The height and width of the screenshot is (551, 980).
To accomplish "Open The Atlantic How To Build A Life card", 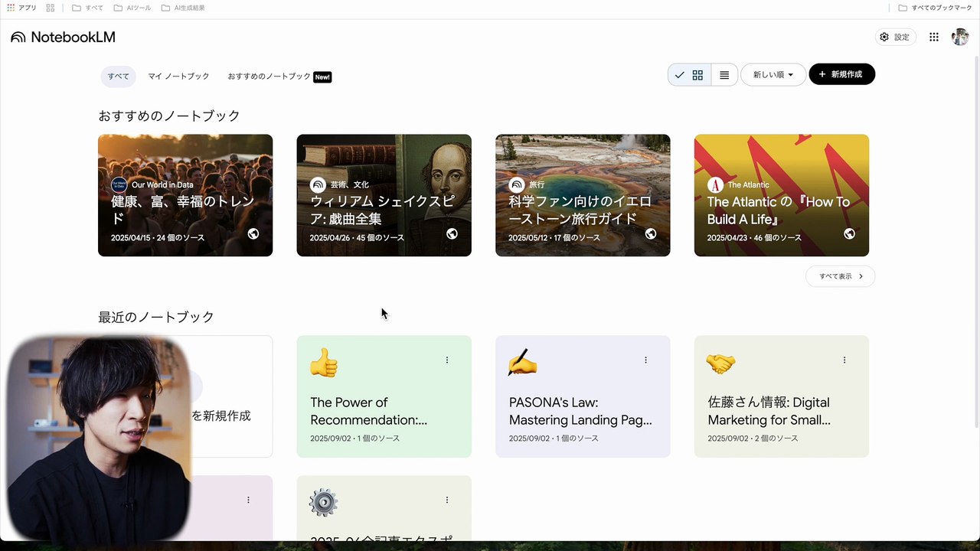I will coord(781,195).
